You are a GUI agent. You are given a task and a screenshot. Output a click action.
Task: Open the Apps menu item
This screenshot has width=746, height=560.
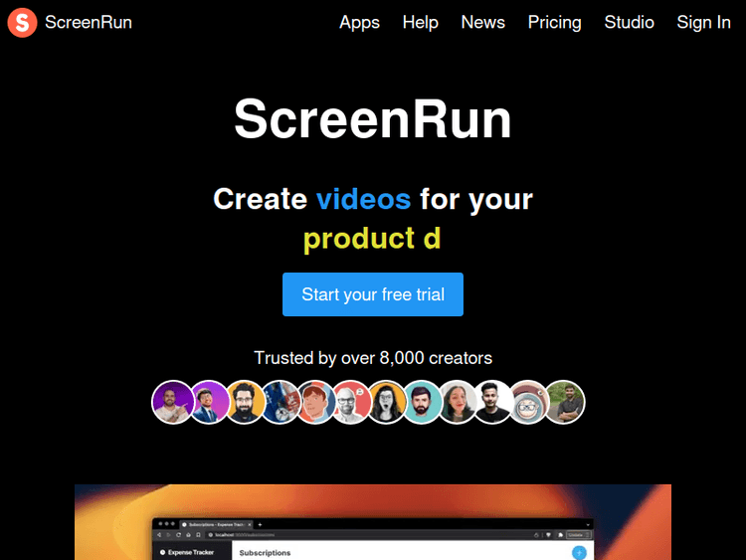click(x=359, y=22)
